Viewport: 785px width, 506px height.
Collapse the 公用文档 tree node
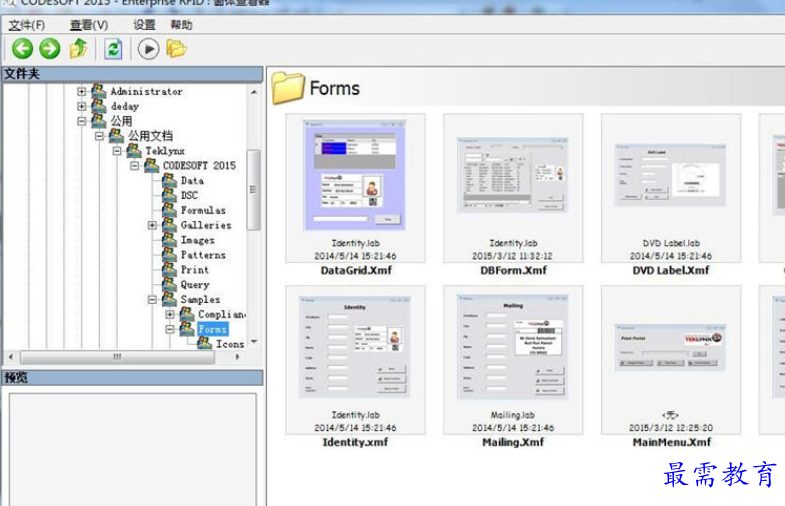pyautogui.click(x=99, y=136)
